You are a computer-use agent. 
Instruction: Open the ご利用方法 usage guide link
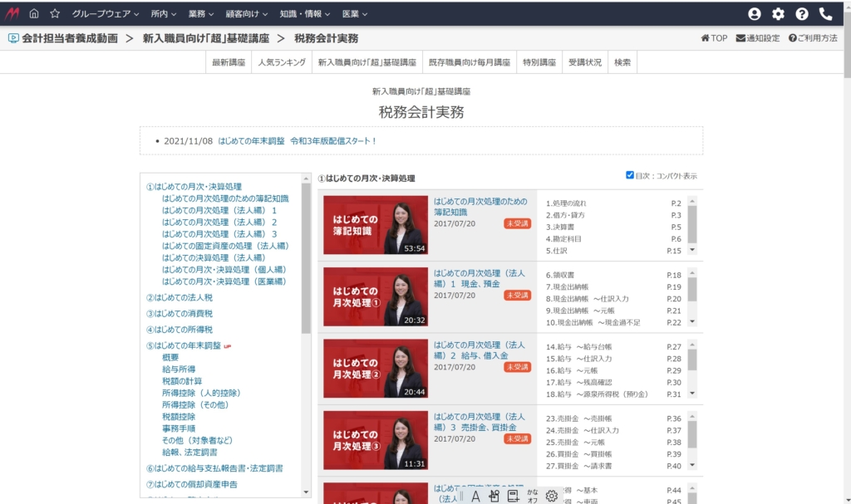813,38
